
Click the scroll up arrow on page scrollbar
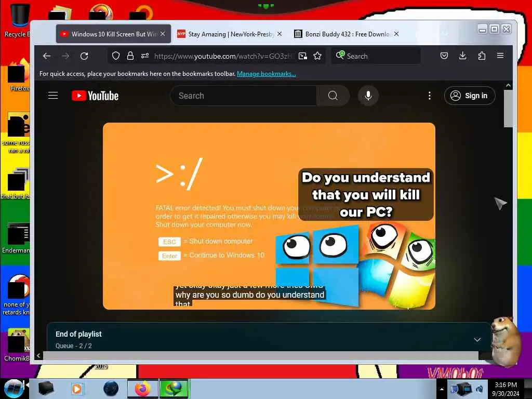[x=508, y=86]
